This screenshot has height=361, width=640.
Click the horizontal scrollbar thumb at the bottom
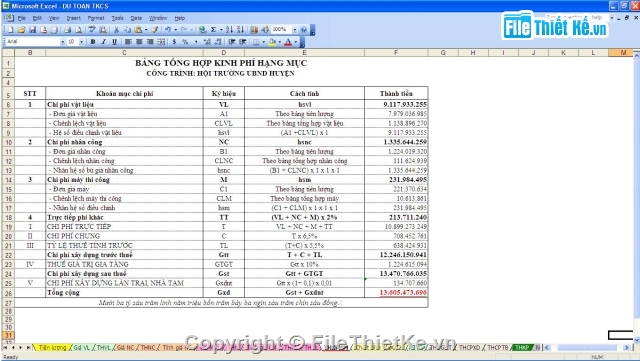(587, 348)
